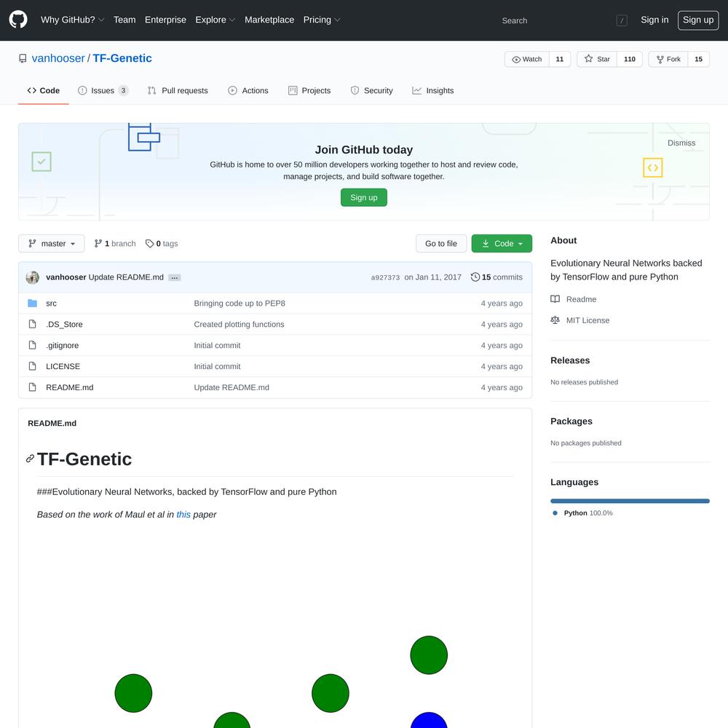Open Bringing code up to PEP8 commit
The width and height of the screenshot is (728, 728).
240,303
